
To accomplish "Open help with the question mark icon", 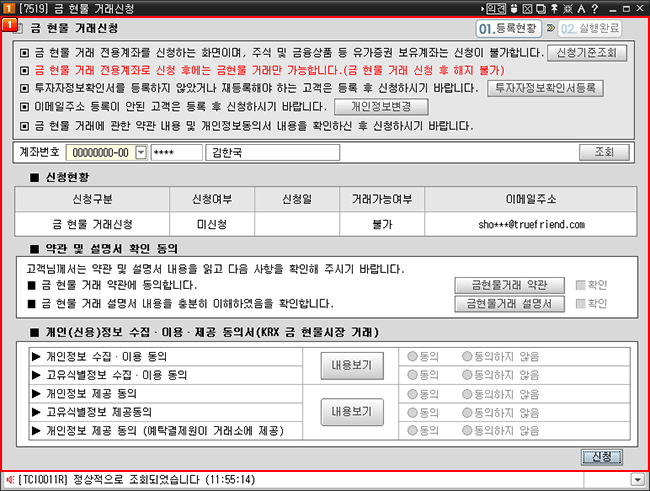I will pyautogui.click(x=594, y=8).
